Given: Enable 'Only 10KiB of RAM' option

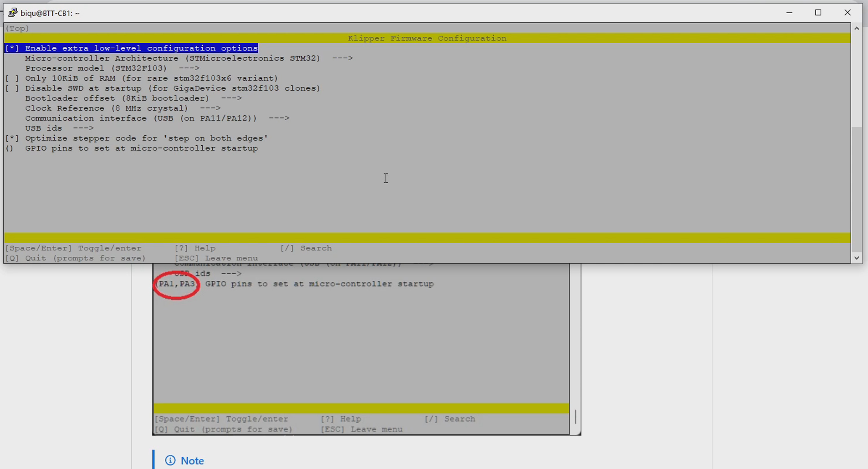Looking at the screenshot, I should 12,78.
